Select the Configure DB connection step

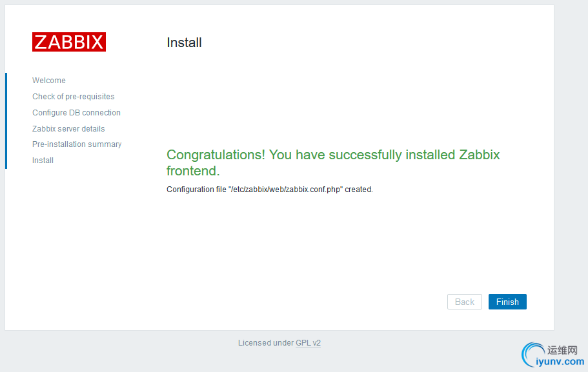click(x=76, y=113)
